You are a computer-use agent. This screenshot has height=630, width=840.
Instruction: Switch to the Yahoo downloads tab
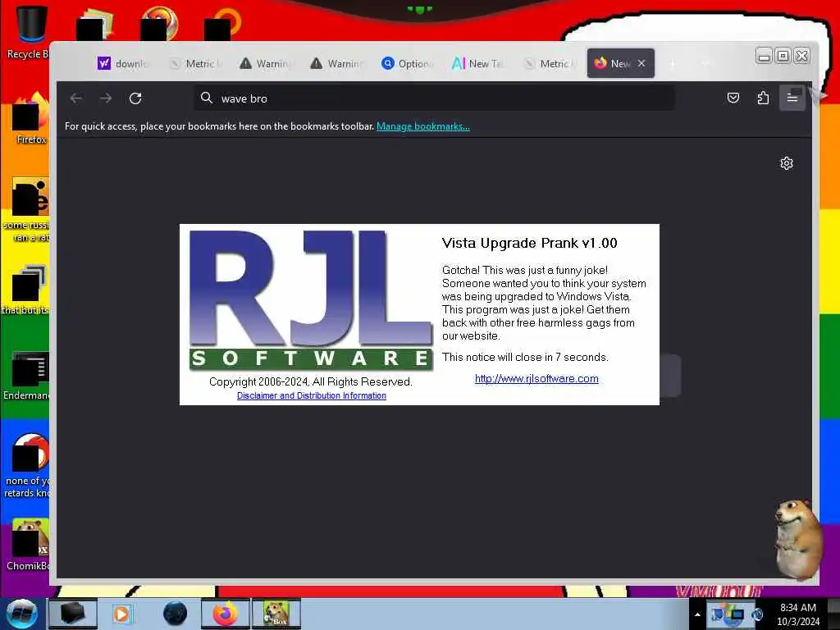click(124, 63)
